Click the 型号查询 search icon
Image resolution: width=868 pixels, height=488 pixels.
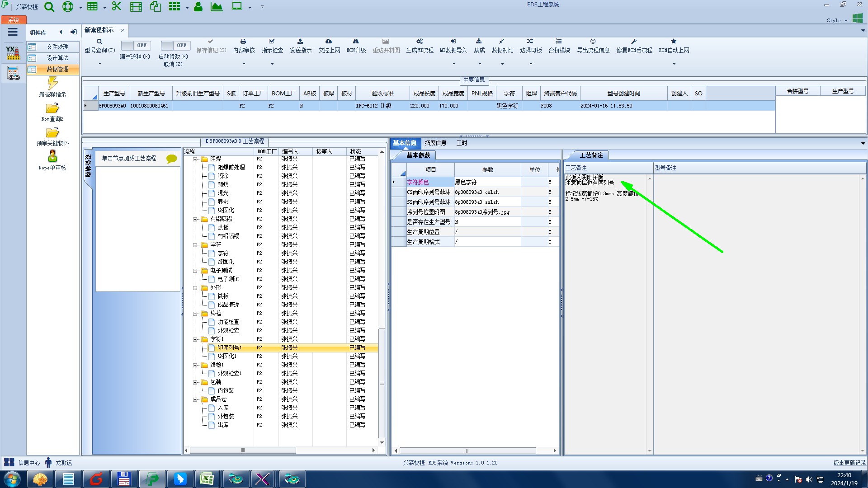[99, 42]
